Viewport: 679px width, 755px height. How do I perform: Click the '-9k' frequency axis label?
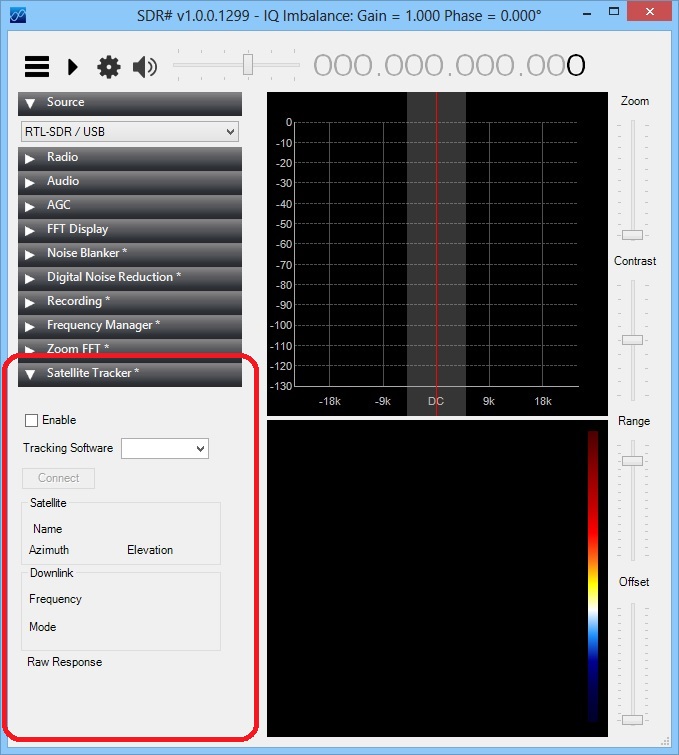click(383, 401)
